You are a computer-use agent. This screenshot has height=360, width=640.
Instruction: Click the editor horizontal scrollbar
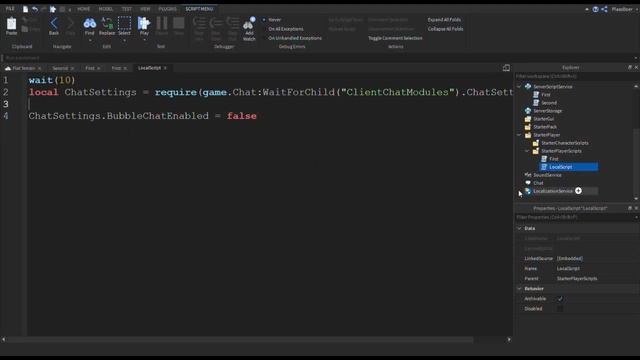coord(240,340)
